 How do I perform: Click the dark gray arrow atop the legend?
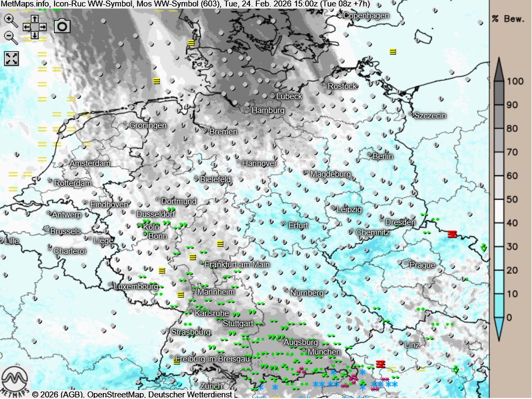point(498,69)
